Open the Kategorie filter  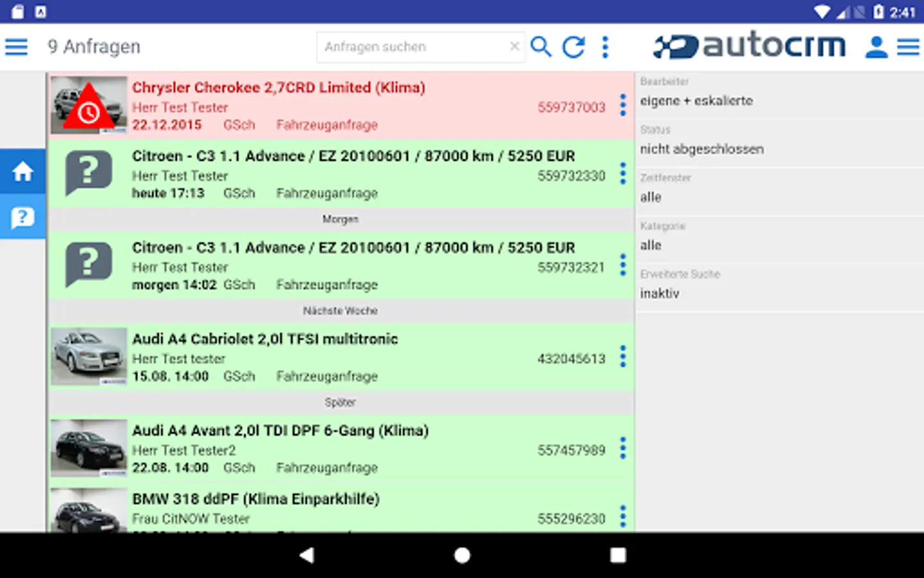(x=780, y=240)
